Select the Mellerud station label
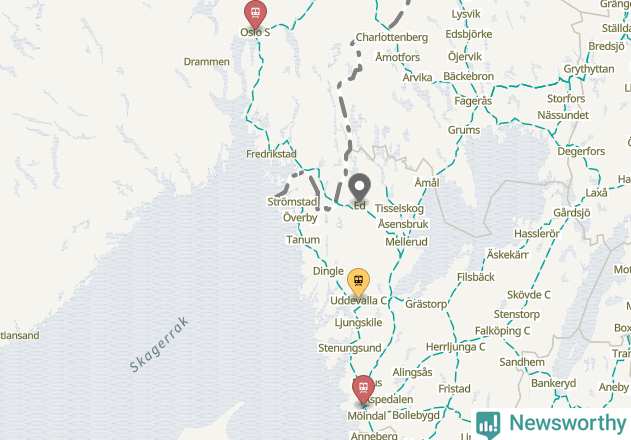Screen dimensions: 631x440 tap(406, 242)
